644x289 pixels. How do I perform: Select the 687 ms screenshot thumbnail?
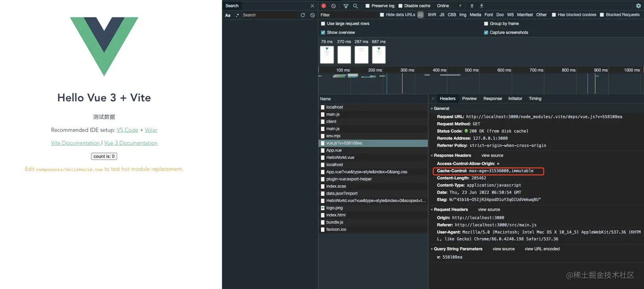(379, 55)
